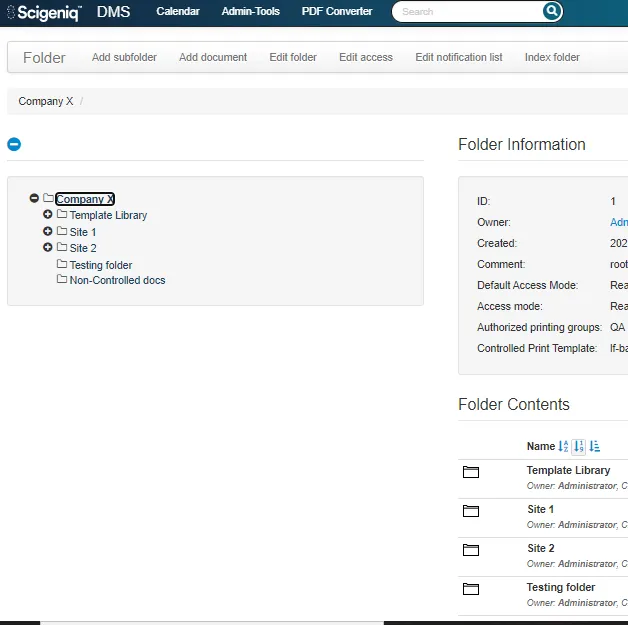Collapse the folder tree panel with blue minus
The image size is (628, 628).
(x=14, y=144)
